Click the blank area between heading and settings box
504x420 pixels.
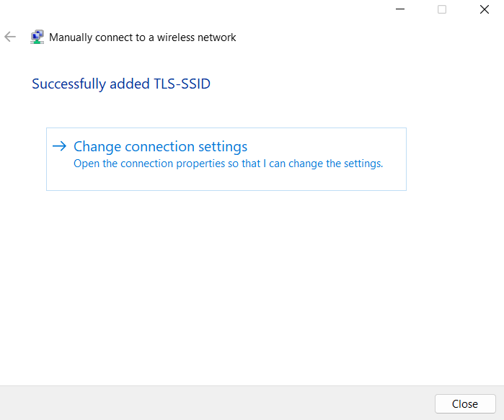216,110
